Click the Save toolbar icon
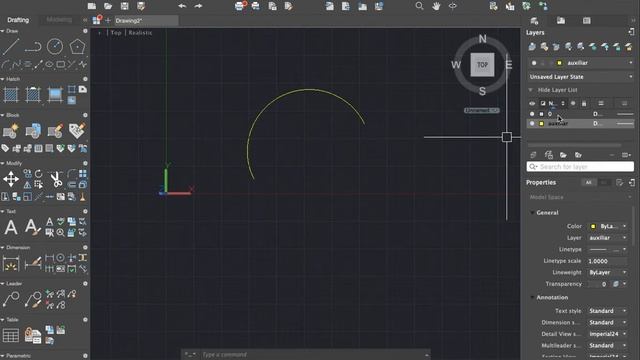640x360 pixels. tap(124, 6)
